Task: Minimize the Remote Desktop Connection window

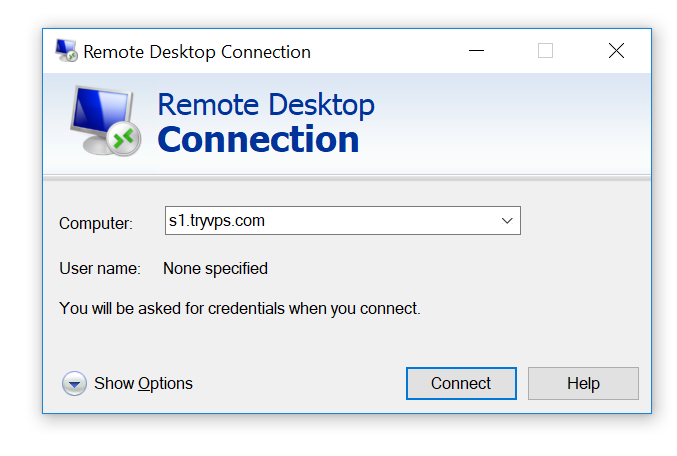Action: (477, 51)
